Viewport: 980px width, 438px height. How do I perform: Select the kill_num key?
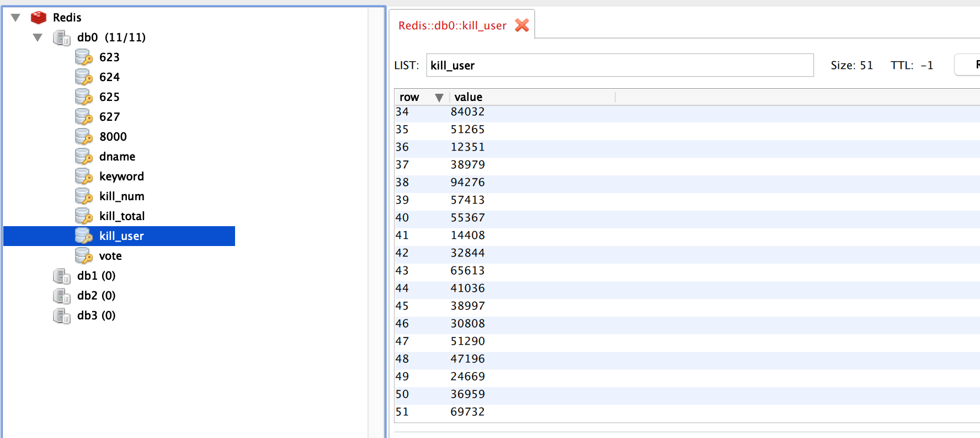(122, 196)
